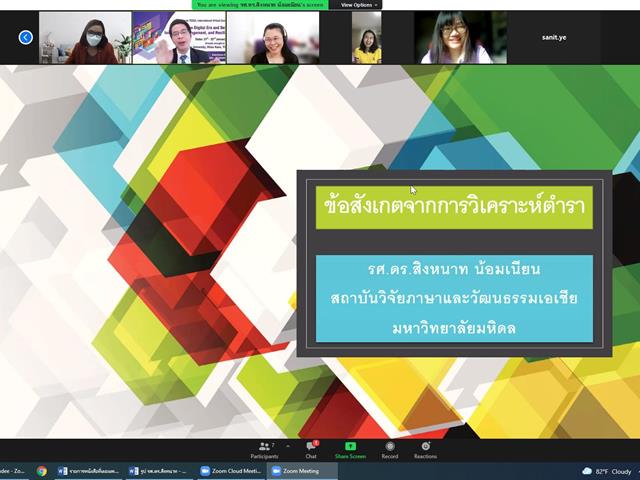
Task: Click the text 'มหาวิทยาลัยมหิดล' on the slide
Action: (x=454, y=328)
